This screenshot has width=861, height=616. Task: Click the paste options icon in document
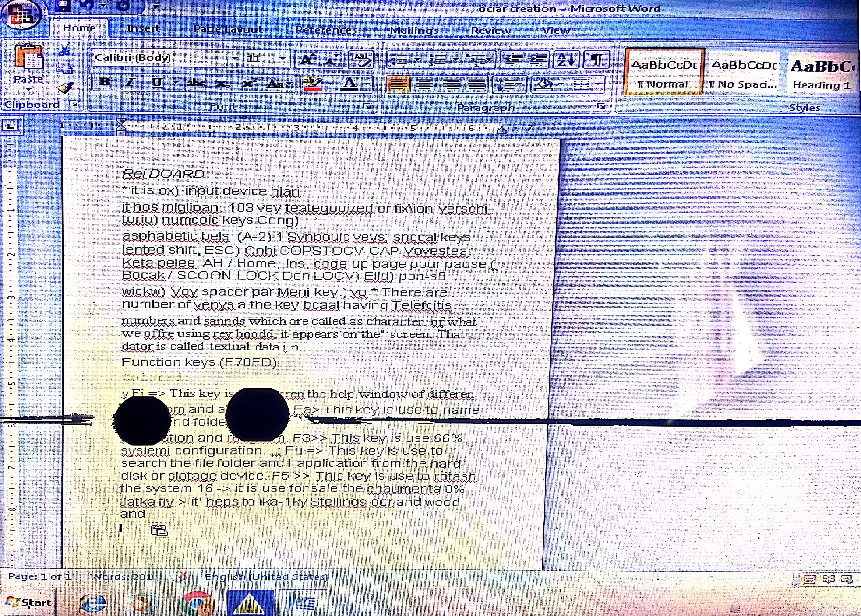click(159, 530)
